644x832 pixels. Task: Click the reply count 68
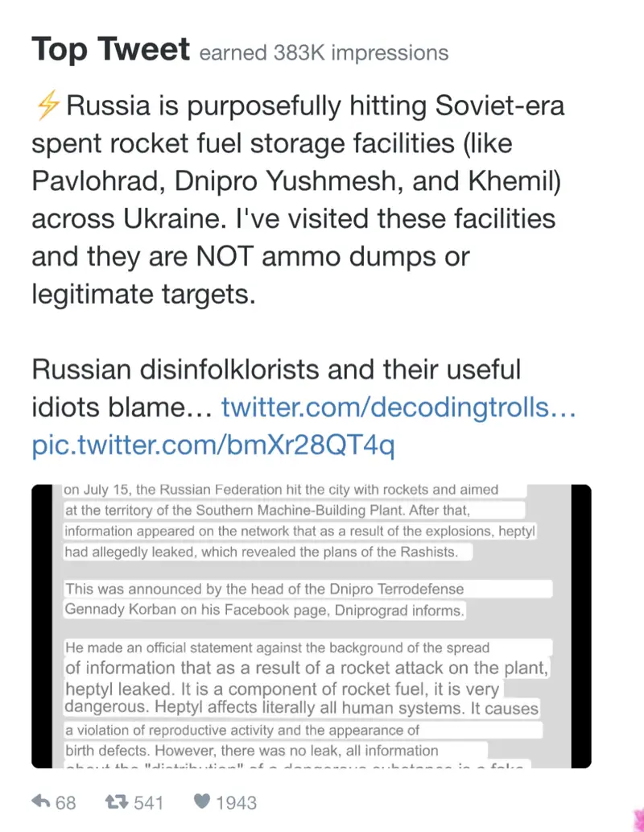click(65, 802)
